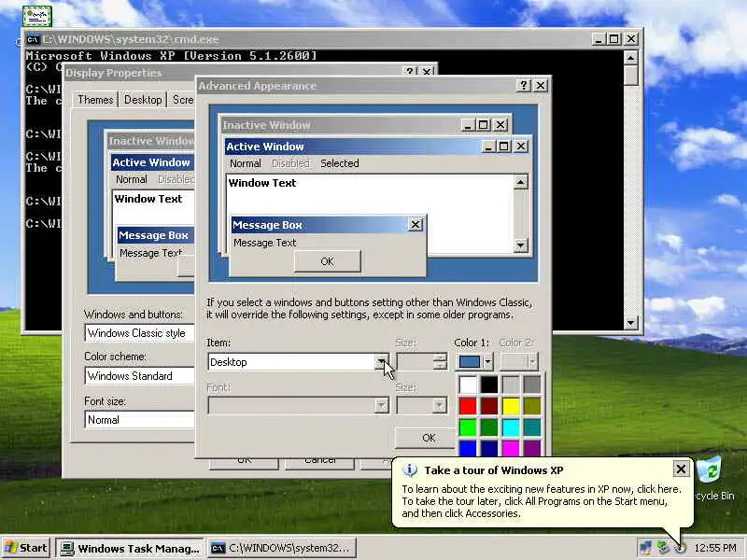
Task: Click preview Window Text scrollbar down arrow
Action: pos(520,245)
